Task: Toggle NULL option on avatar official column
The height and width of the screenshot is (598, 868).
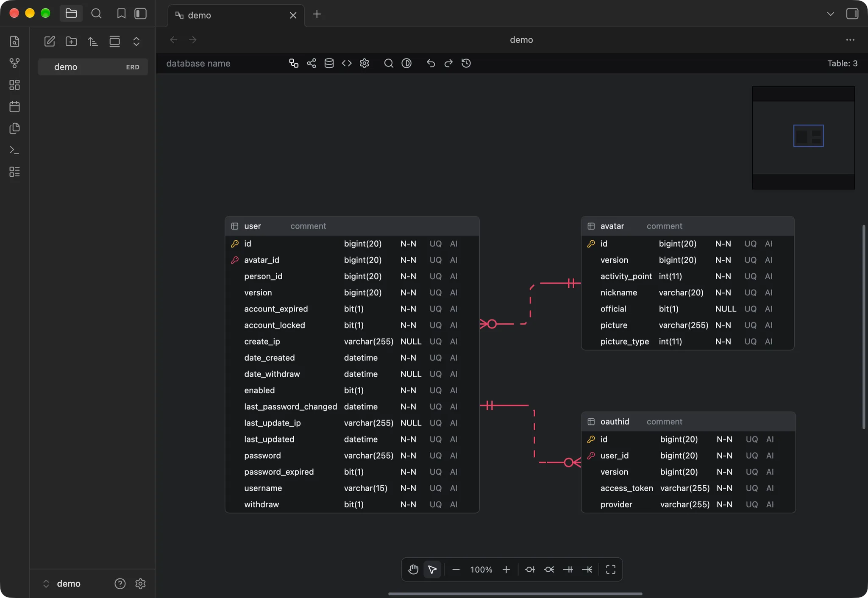Action: [726, 309]
